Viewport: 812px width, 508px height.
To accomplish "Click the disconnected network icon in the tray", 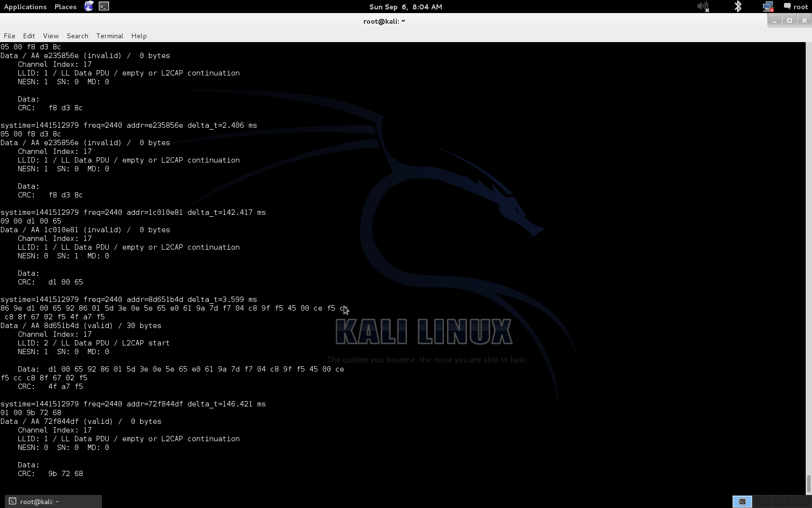I will pyautogui.click(x=768, y=6).
